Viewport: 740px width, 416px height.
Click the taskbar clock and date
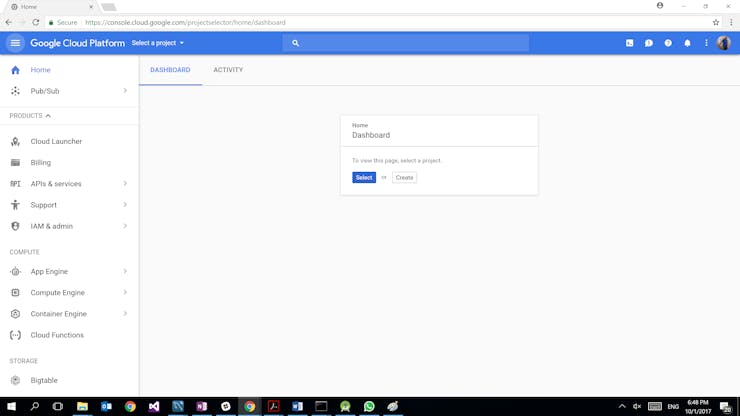pos(698,407)
